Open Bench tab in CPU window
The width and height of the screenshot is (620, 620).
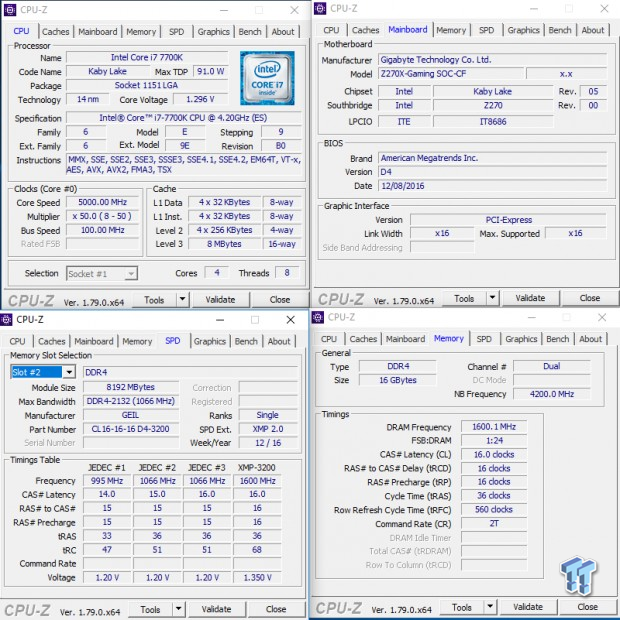pos(250,32)
